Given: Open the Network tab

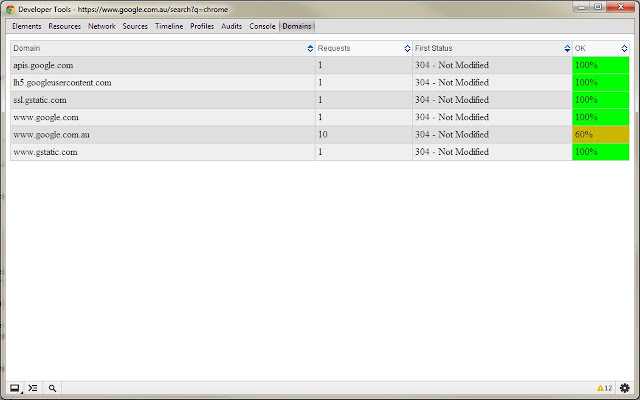Looking at the screenshot, I should [x=102, y=26].
